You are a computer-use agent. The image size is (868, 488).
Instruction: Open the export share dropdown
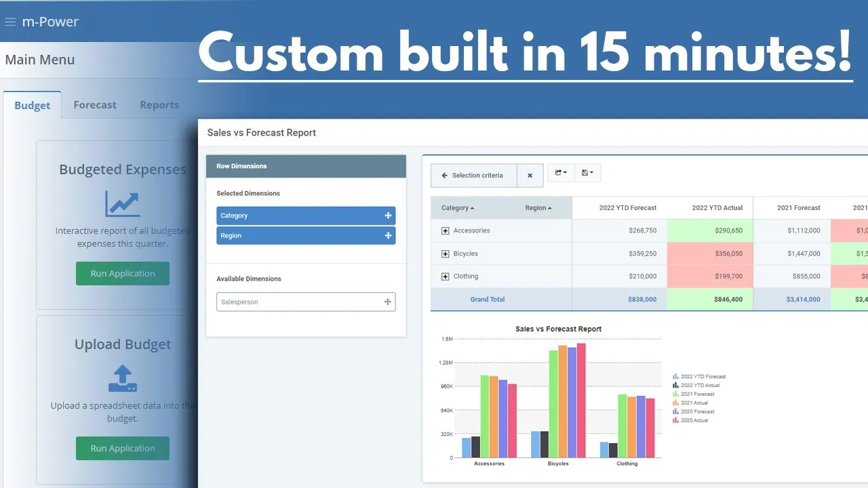561,173
